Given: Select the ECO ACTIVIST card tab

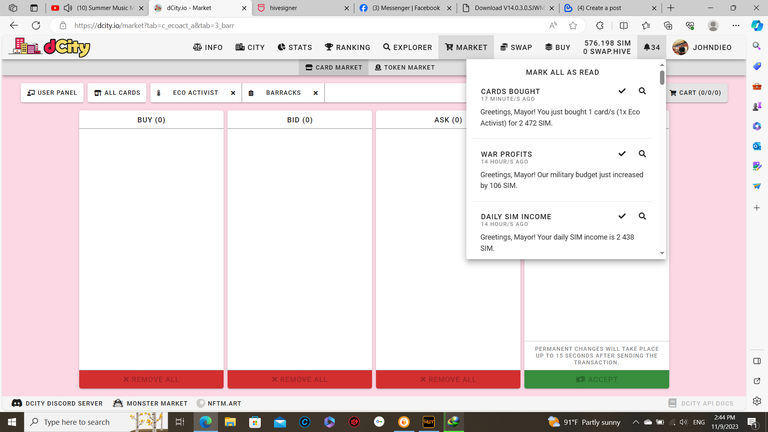Looking at the screenshot, I should pyautogui.click(x=195, y=93).
